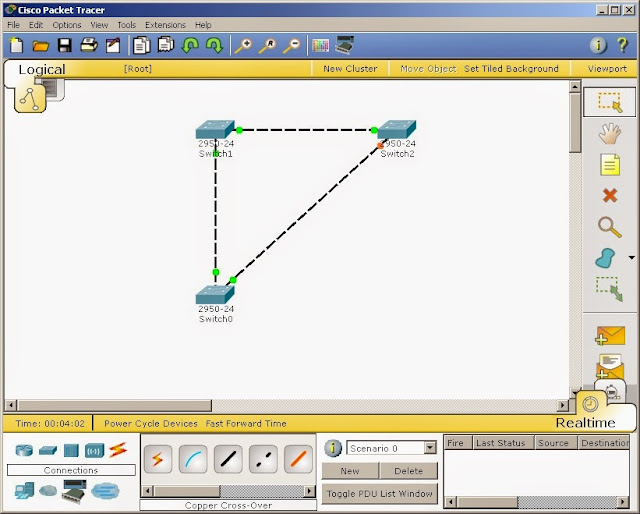Select the Switches device category icon
The image size is (640, 514).
click(x=48, y=450)
